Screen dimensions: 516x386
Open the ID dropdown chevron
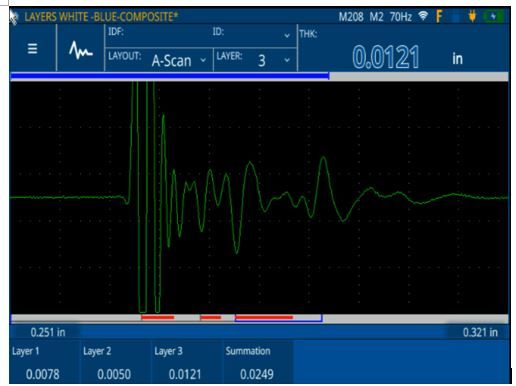(287, 35)
